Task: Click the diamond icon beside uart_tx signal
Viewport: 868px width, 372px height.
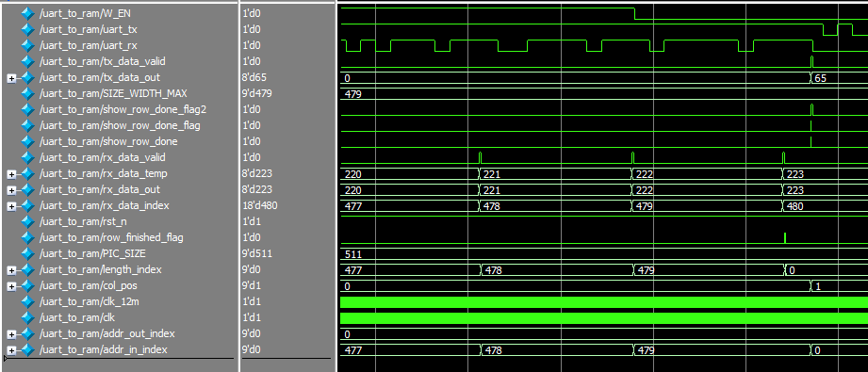Action: (x=27, y=29)
